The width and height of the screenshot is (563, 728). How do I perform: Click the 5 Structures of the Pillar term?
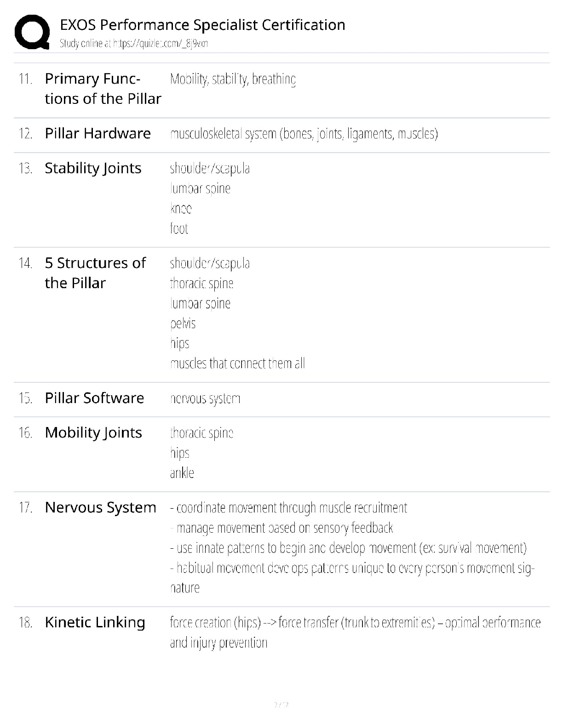(95, 273)
